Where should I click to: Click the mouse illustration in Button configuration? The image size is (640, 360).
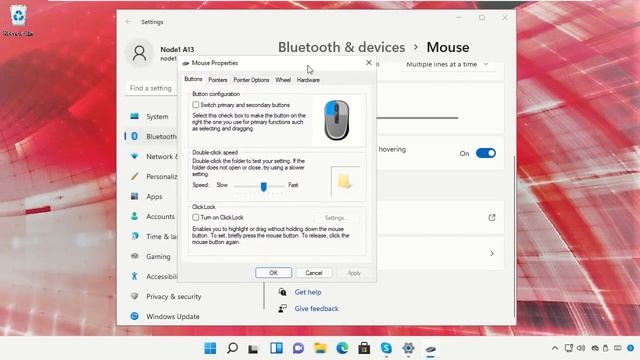click(337, 120)
